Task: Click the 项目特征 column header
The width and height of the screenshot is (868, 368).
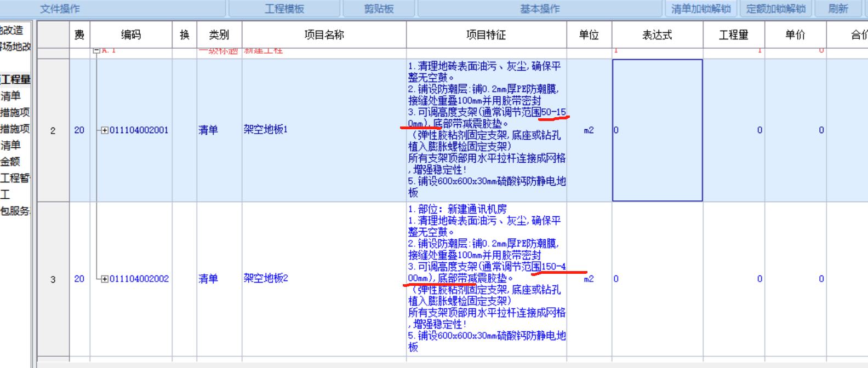Action: [x=486, y=35]
